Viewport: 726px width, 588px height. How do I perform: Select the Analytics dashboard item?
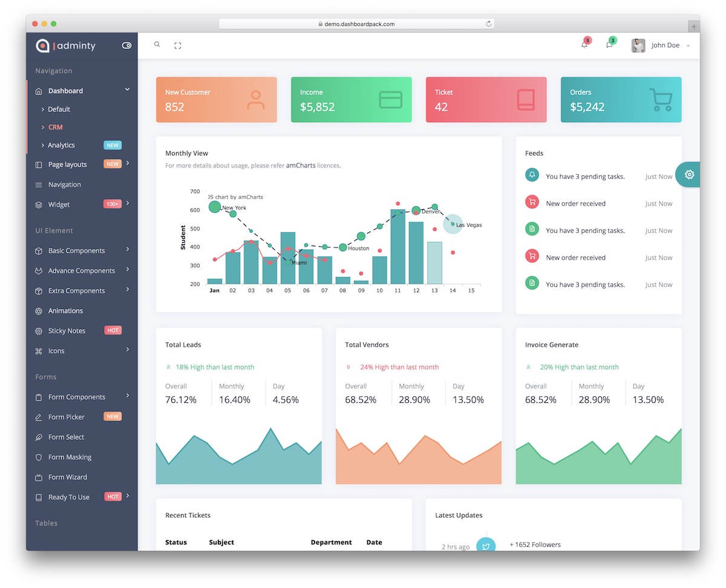point(62,145)
